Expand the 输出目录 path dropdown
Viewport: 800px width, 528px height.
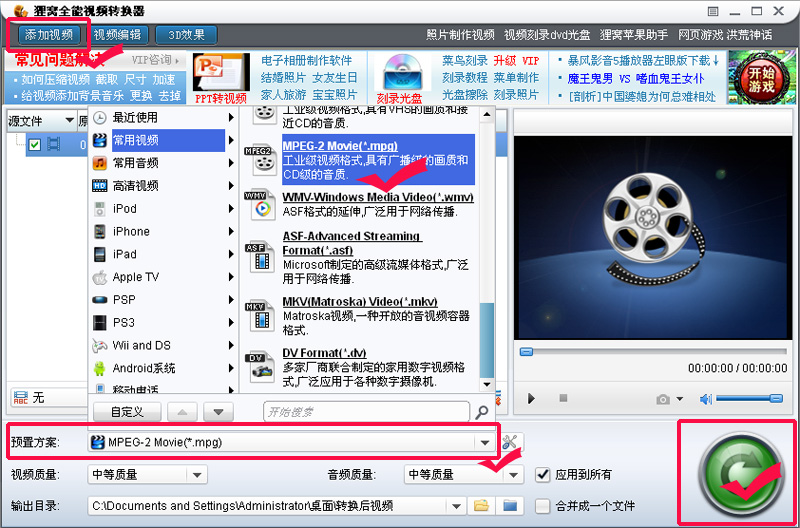[456, 506]
